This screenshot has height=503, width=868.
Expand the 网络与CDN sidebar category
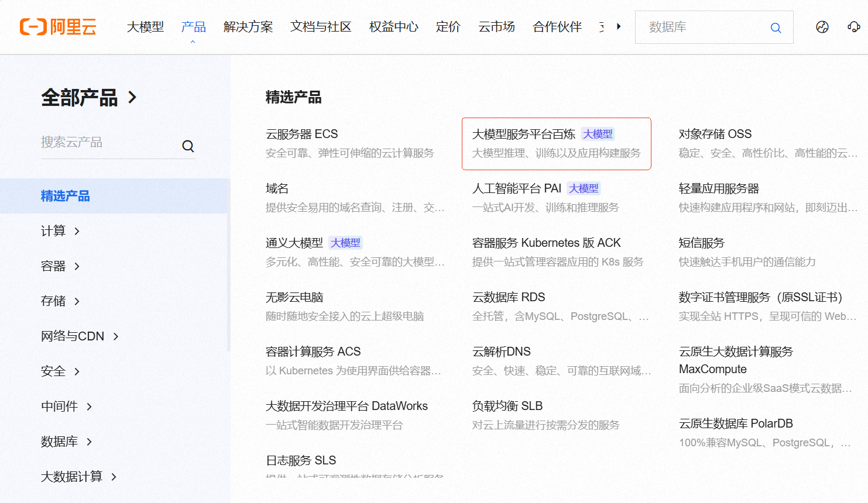[x=80, y=336]
